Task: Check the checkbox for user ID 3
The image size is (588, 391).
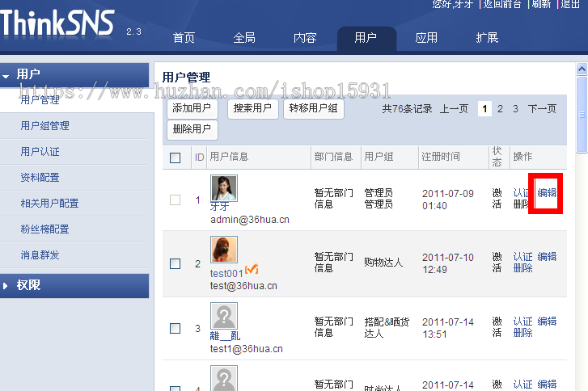Action: click(176, 329)
